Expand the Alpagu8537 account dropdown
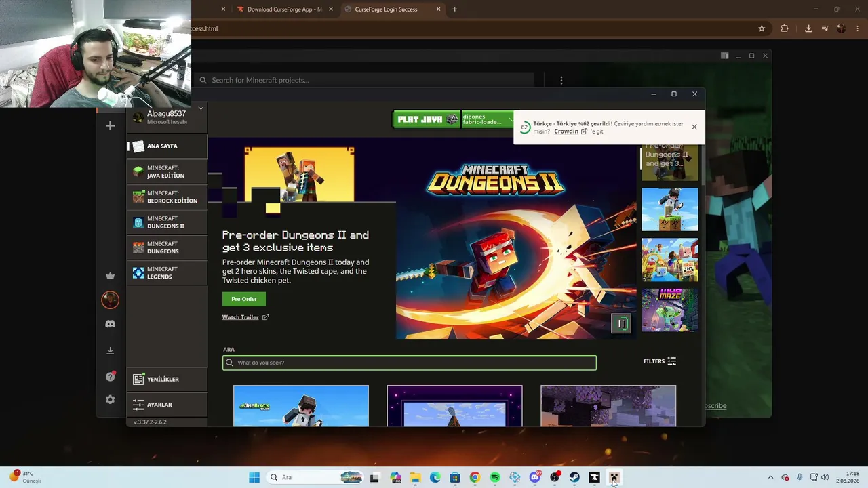 pos(201,108)
